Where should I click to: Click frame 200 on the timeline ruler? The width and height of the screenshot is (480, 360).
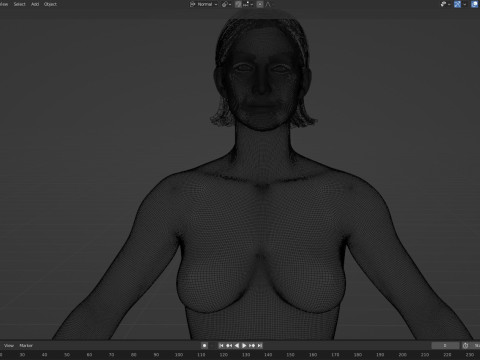coord(402,355)
